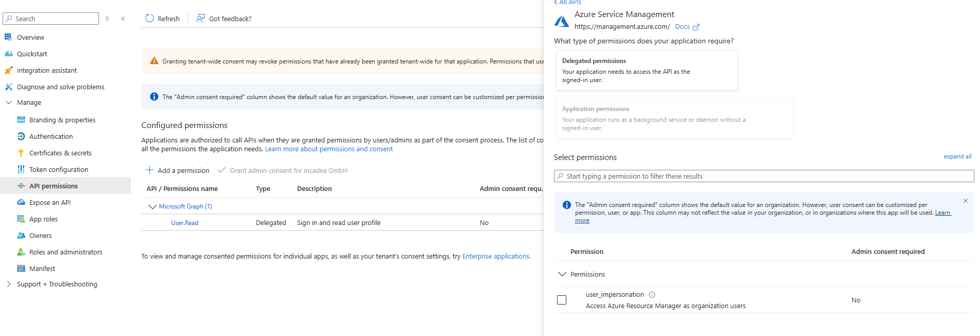Click the Diagnose and solve problems wrench icon
Screen dimensions: 980x336
(x=8, y=87)
